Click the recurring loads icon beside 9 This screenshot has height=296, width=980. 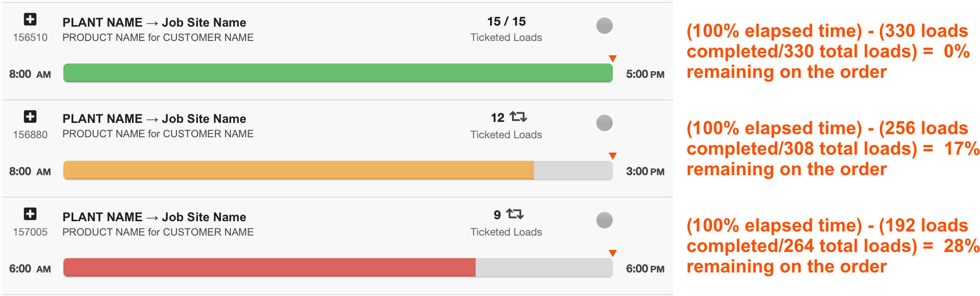[x=515, y=214]
